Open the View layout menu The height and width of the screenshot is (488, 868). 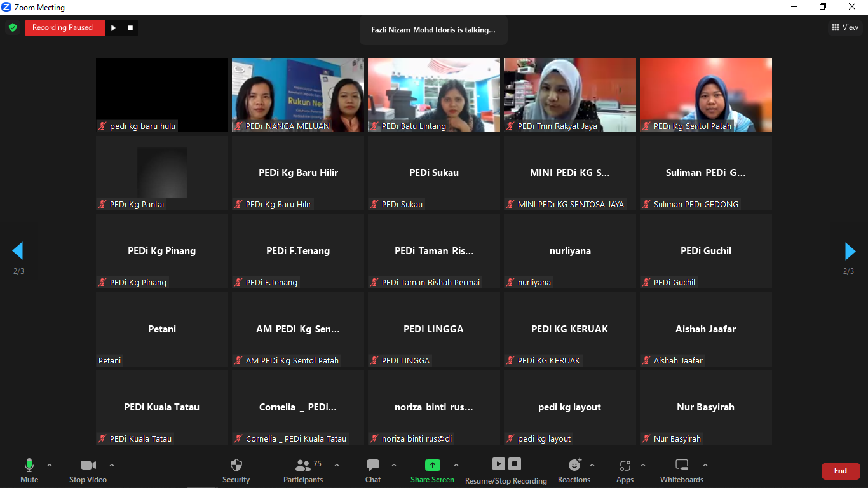(844, 27)
